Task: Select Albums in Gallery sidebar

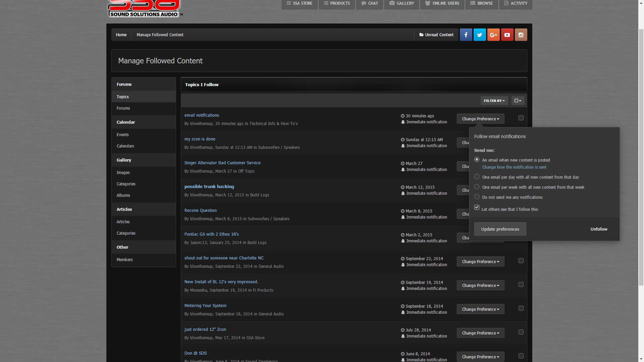Action: [144, 195]
